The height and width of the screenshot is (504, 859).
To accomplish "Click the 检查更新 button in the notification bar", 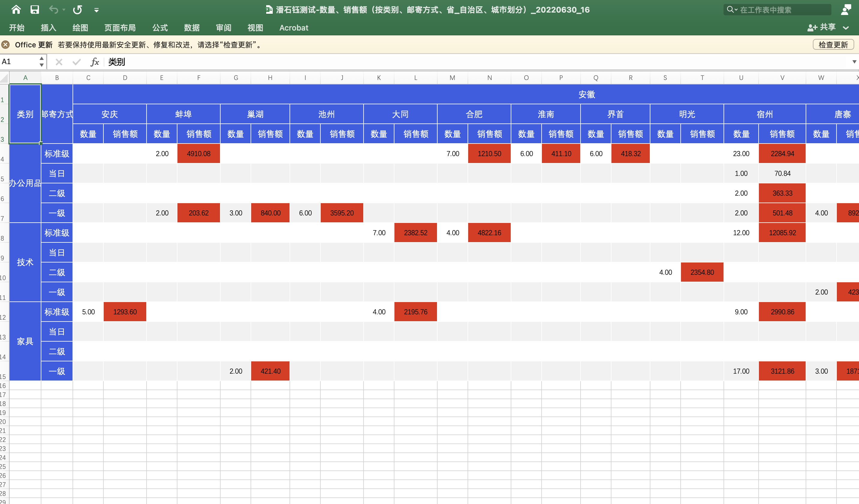I will 833,45.
